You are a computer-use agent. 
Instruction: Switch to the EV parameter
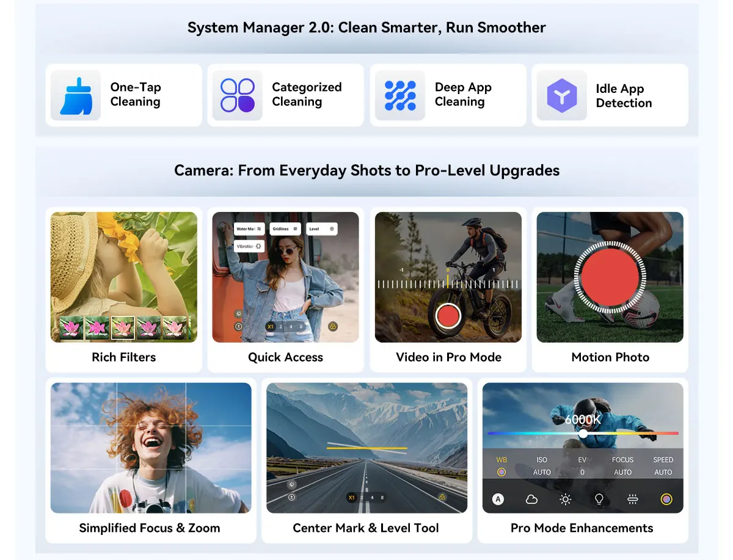582,460
